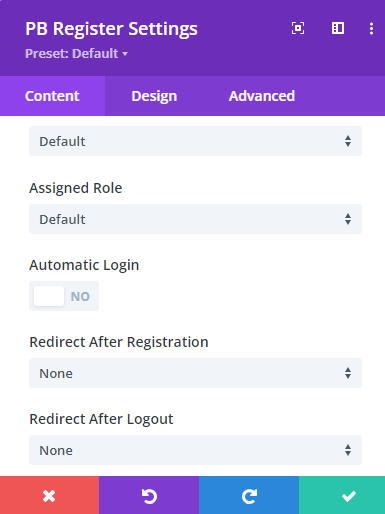Toggle the Automatic Login switch

[x=64, y=296]
